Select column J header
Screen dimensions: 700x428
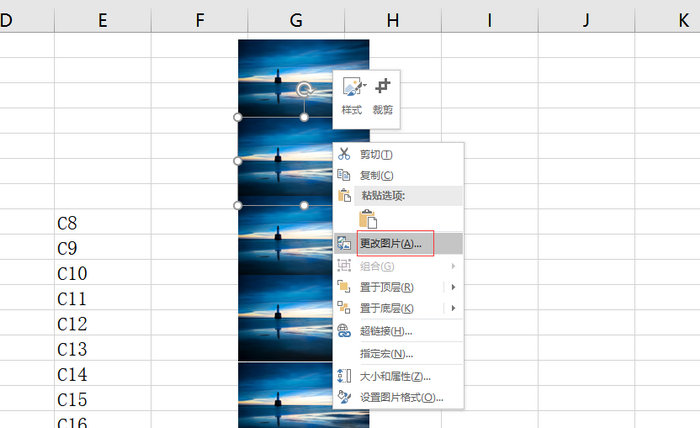(x=586, y=20)
